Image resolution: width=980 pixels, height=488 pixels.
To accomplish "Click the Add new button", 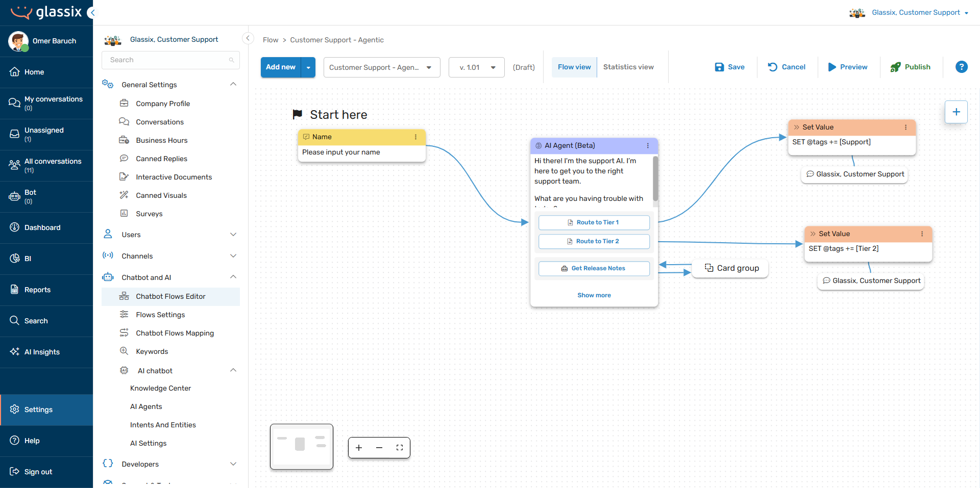I will 281,67.
